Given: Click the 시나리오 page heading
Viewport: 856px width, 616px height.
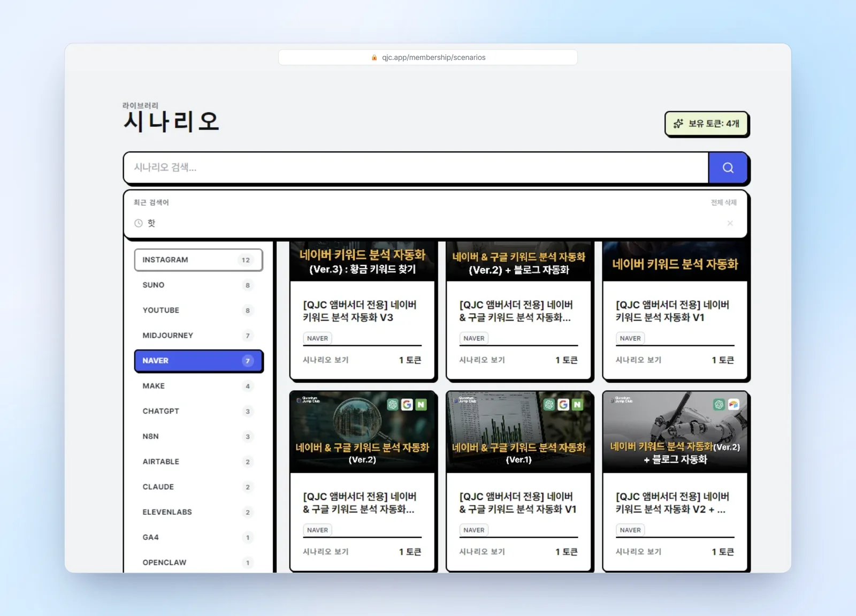Looking at the screenshot, I should point(171,122).
